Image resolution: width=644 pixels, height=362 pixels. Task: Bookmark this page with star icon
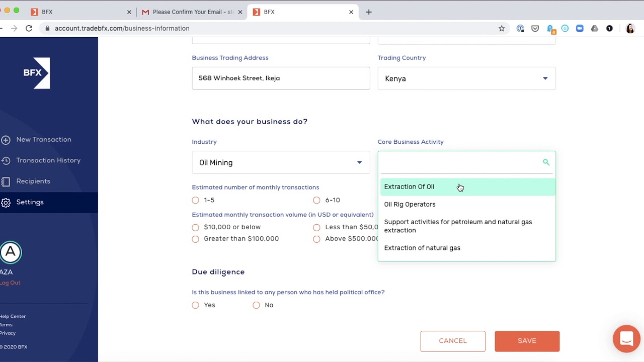(502, 29)
